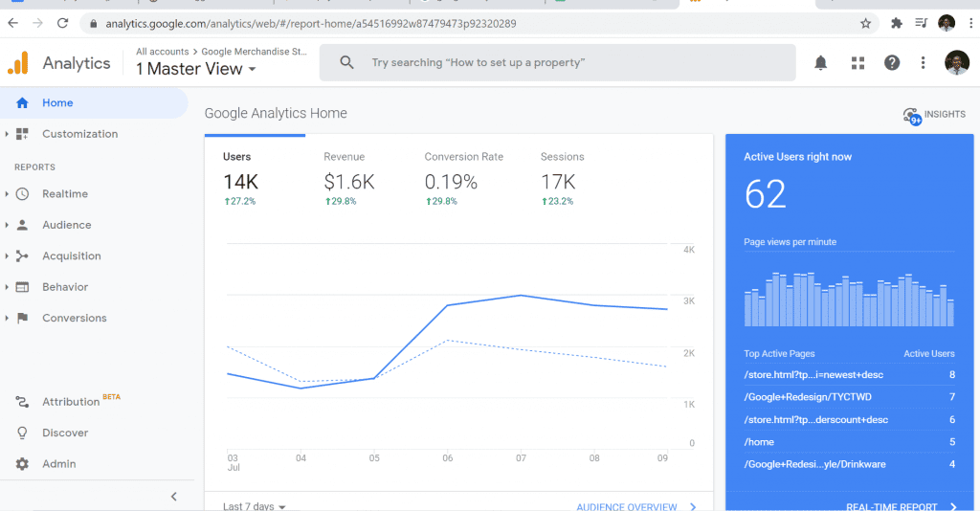Click the Top Active Pages header

tap(779, 353)
